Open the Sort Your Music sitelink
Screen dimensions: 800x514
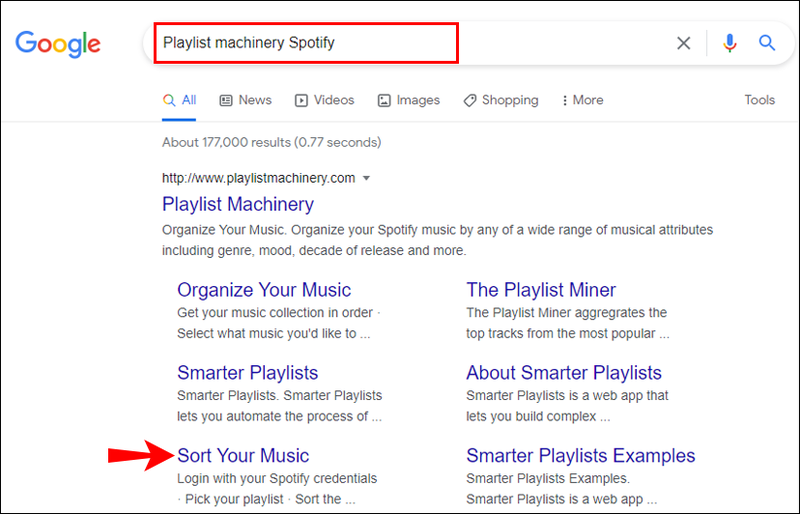[243, 455]
